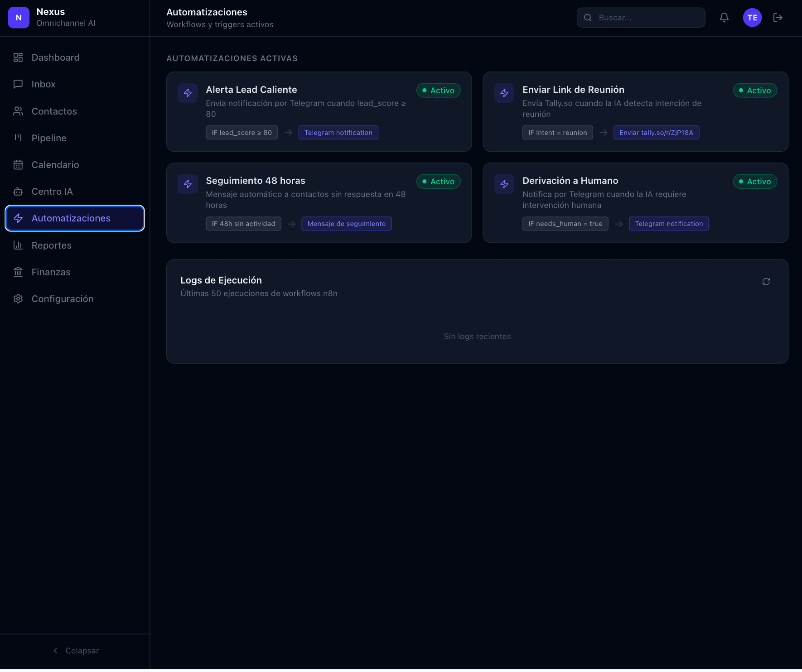The height and width of the screenshot is (672, 802).
Task: Navigate to Centro IA
Action: 75,192
